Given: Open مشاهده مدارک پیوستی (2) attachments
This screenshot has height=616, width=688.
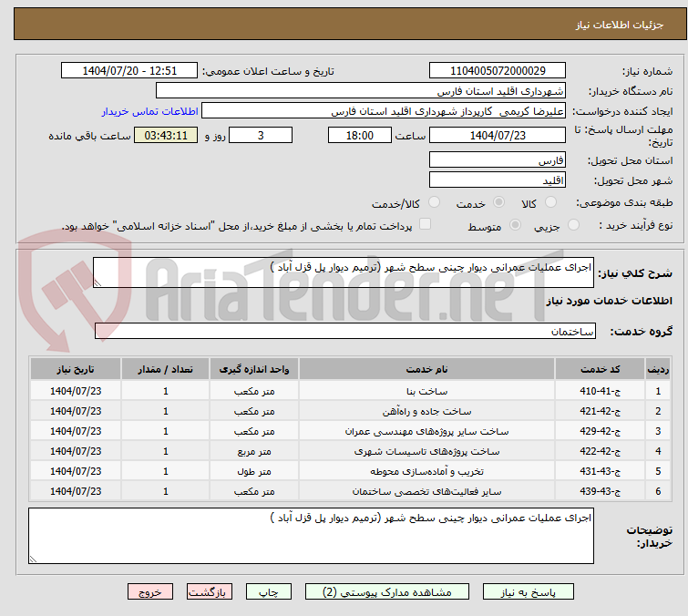Looking at the screenshot, I should coord(387,592).
